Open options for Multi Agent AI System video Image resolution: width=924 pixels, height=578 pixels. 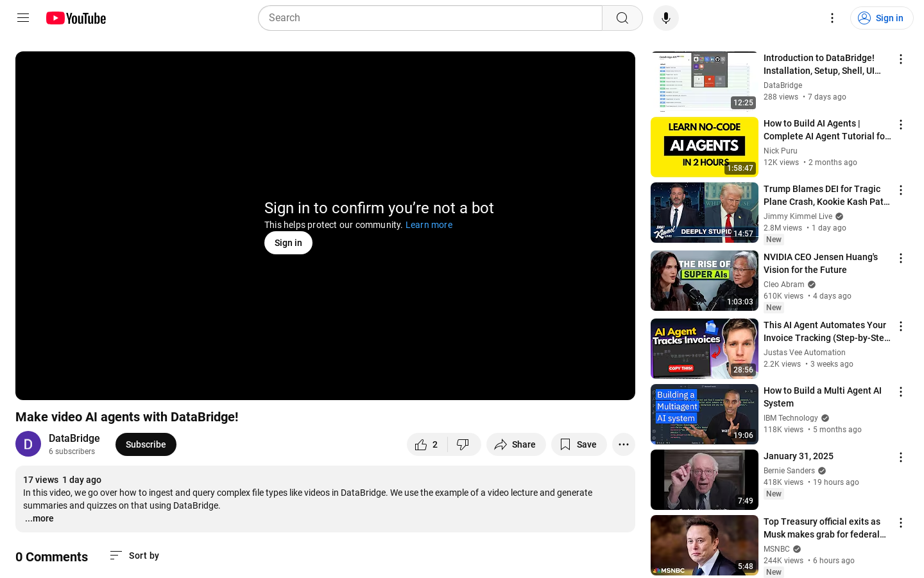901,392
